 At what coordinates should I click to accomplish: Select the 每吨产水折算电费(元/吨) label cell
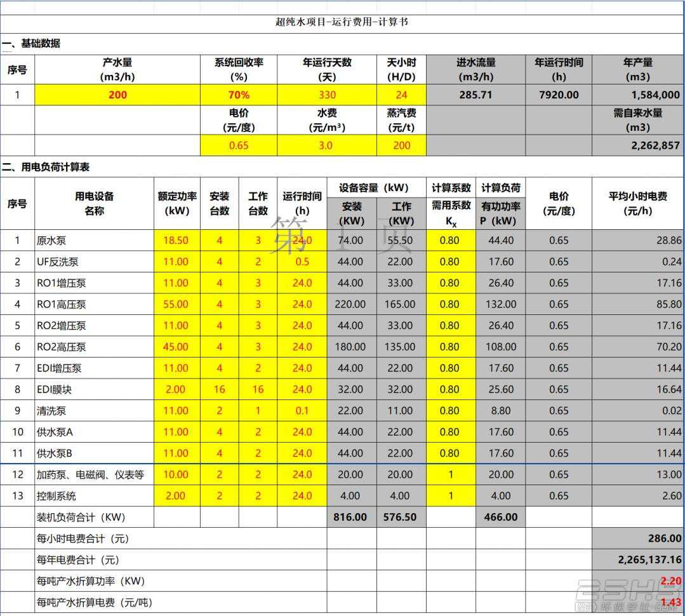pos(181,603)
